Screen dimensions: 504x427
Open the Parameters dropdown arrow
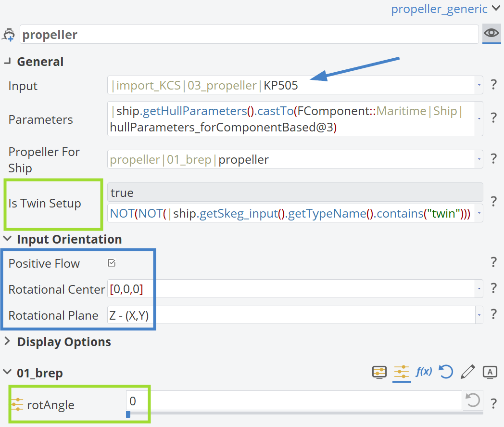click(479, 119)
